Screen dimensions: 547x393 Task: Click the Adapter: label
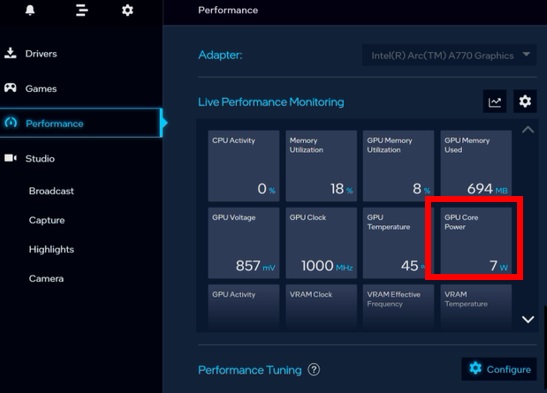(220, 55)
